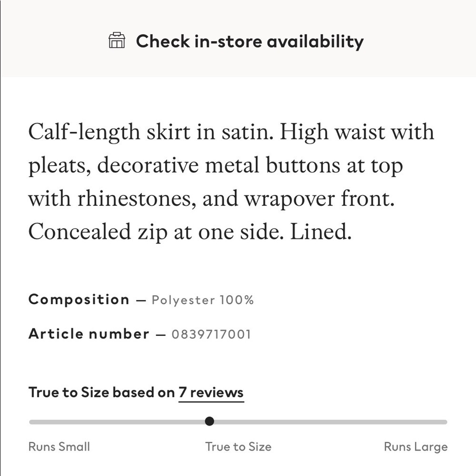Viewport: 476px width, 476px height.
Task: Click the Composition label
Action: coord(79,299)
